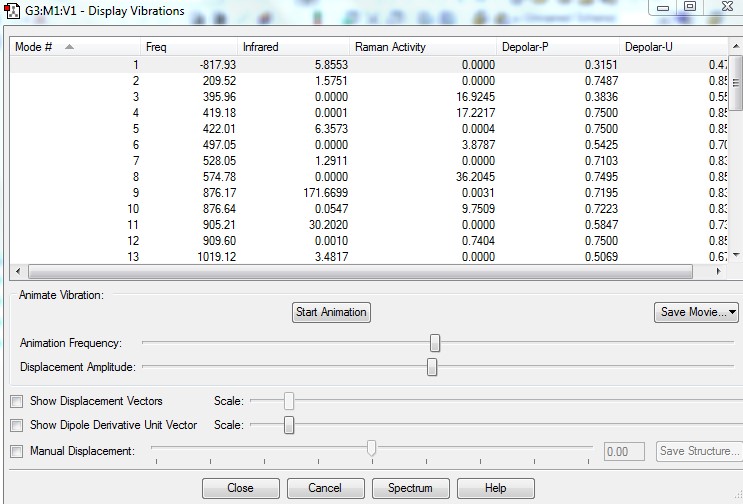
Task: Select mode 12 with frequency 909.60
Action: click(369, 241)
